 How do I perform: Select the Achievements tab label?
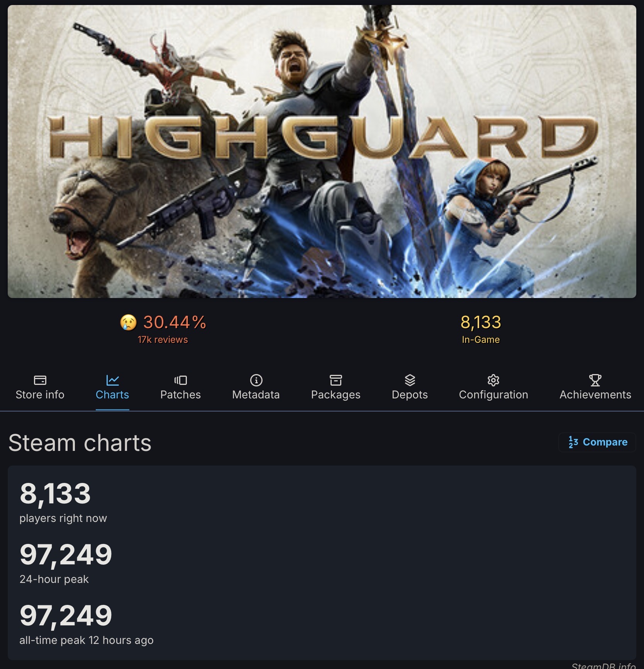[595, 395]
